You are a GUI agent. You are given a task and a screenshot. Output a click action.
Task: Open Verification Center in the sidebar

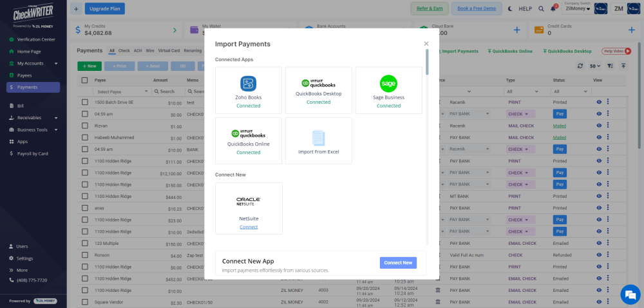(x=35, y=39)
